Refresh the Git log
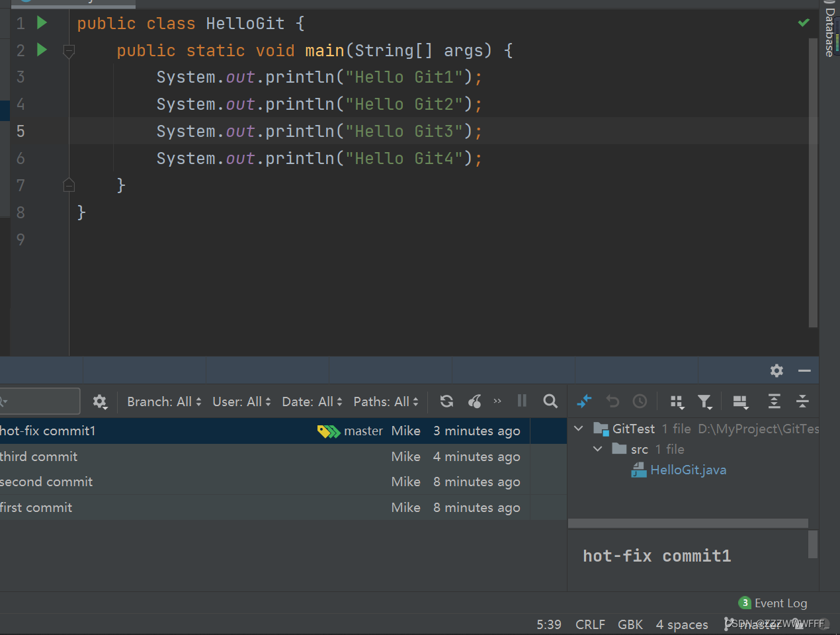Viewport: 840px width, 635px height. click(446, 401)
